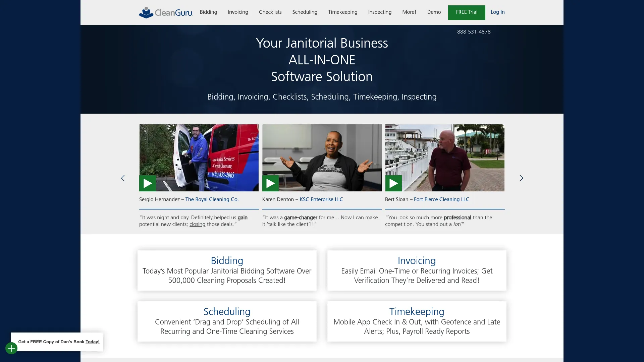Click Karen's 'game-changer' quote text
This screenshot has width=644, height=362.
click(x=320, y=221)
